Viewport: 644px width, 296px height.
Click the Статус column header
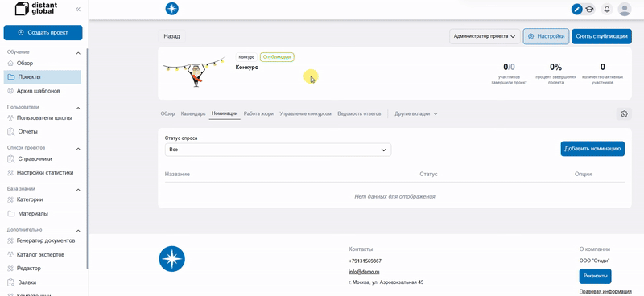coord(428,174)
